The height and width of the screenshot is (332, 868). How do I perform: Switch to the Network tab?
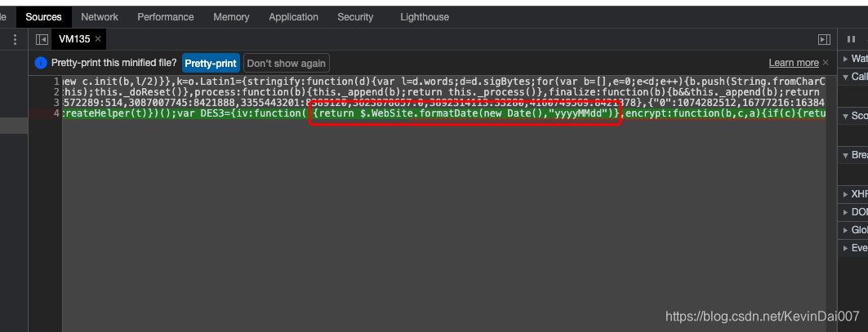pos(100,17)
